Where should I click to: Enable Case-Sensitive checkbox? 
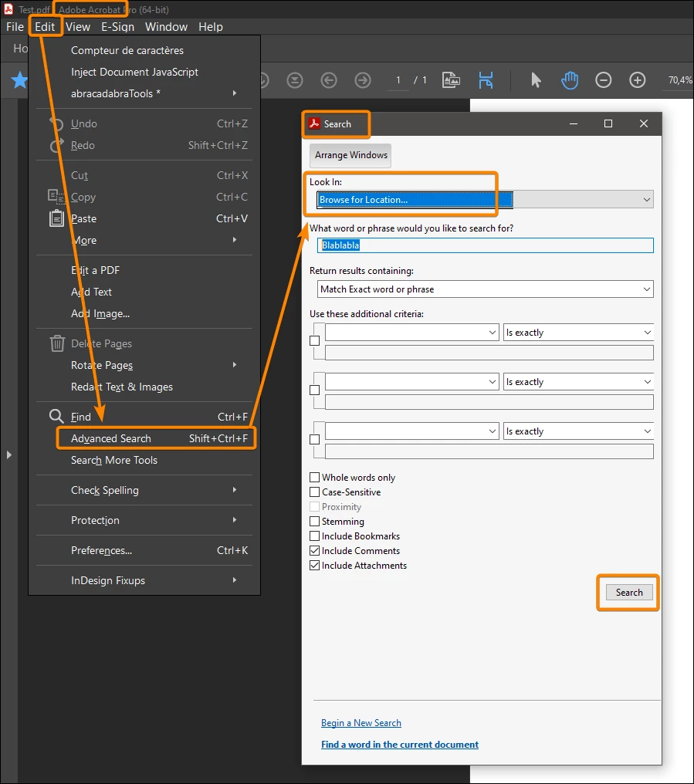coord(314,492)
